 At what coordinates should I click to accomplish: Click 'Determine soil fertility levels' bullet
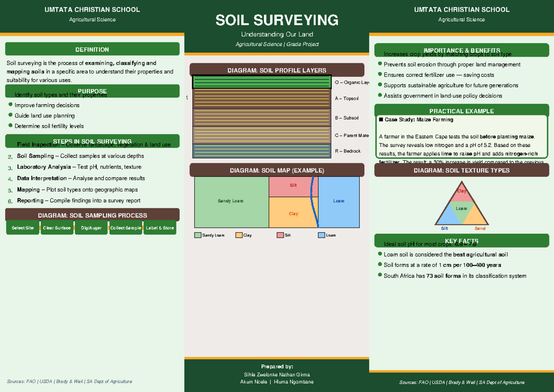tap(49, 126)
